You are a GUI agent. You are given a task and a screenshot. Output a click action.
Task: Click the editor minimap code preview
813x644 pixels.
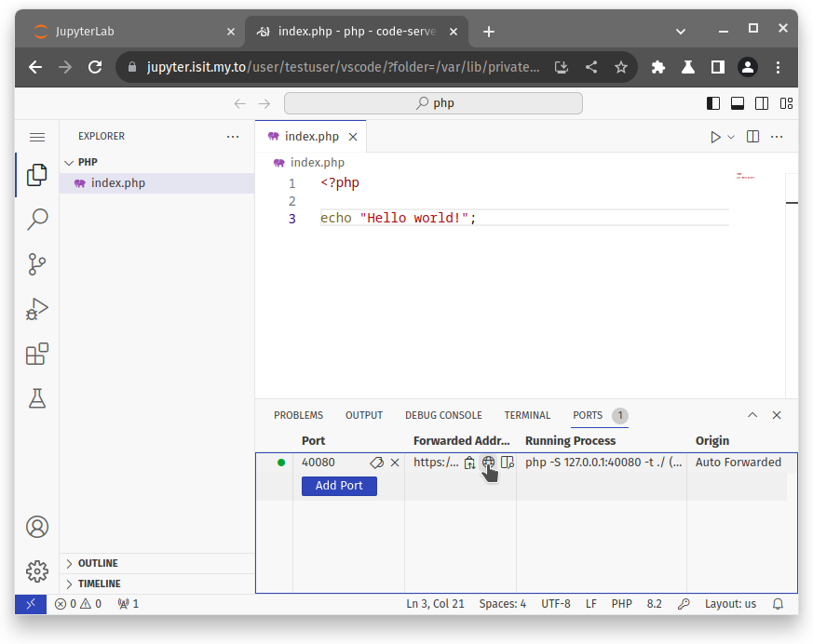pyautogui.click(x=745, y=175)
